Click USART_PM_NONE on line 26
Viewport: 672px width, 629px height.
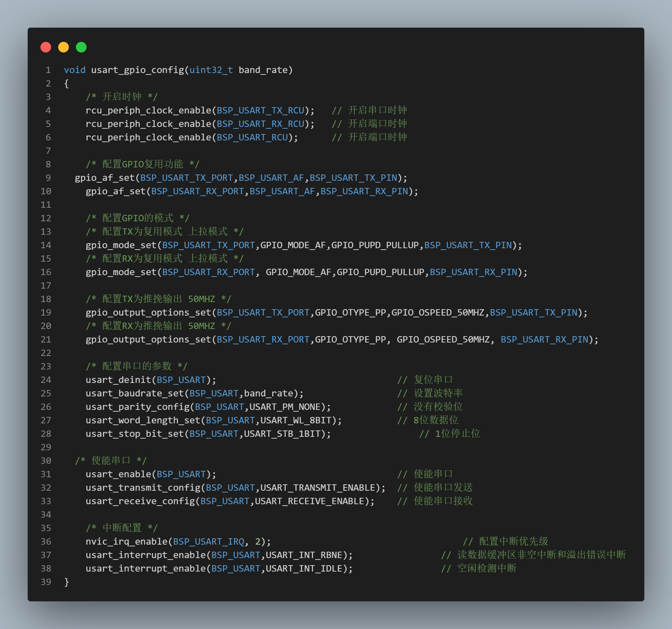coord(285,407)
